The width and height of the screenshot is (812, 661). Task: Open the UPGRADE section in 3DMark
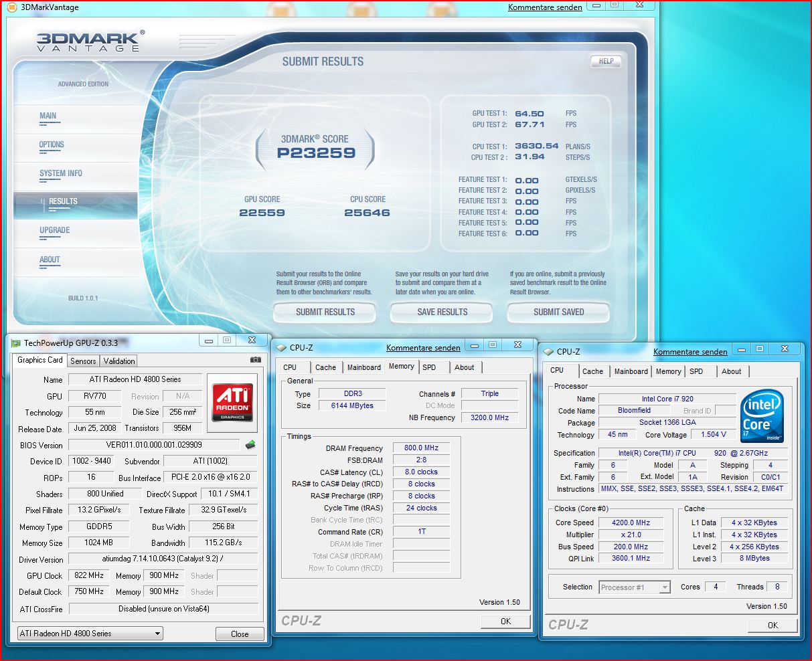click(x=55, y=230)
